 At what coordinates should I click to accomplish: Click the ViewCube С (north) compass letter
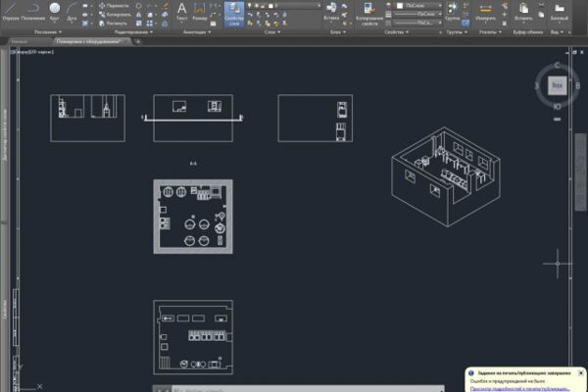click(x=557, y=65)
